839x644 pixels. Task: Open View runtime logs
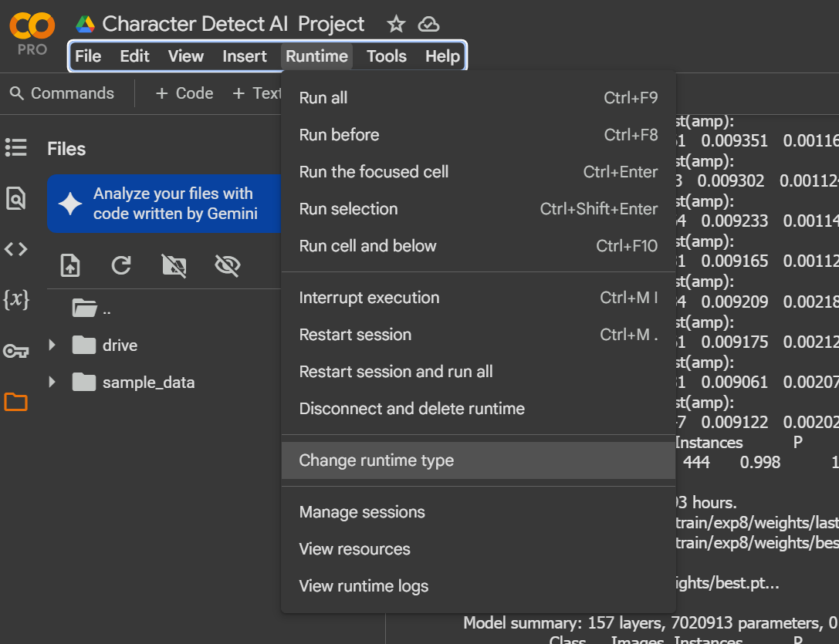point(479,585)
